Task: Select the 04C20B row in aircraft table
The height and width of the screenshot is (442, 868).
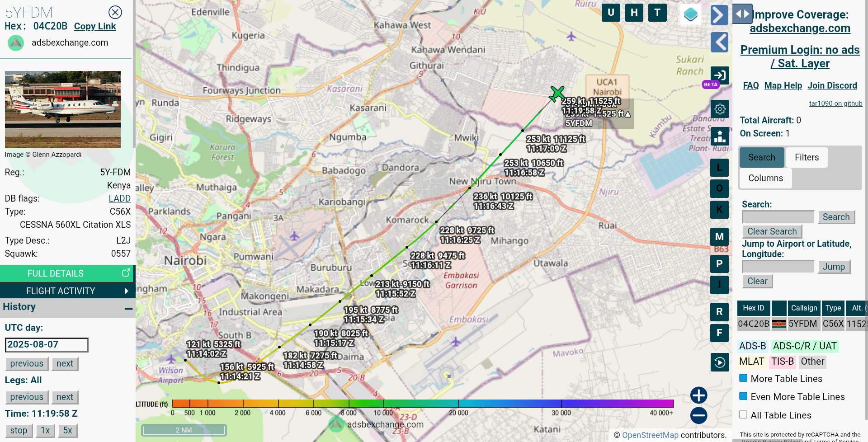Action: click(802, 324)
